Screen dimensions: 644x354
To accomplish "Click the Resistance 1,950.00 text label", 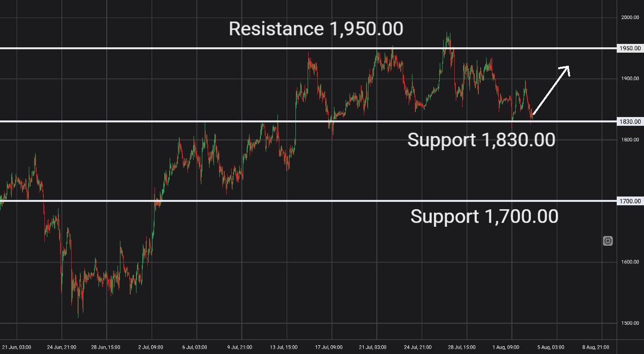I will 316,29.
